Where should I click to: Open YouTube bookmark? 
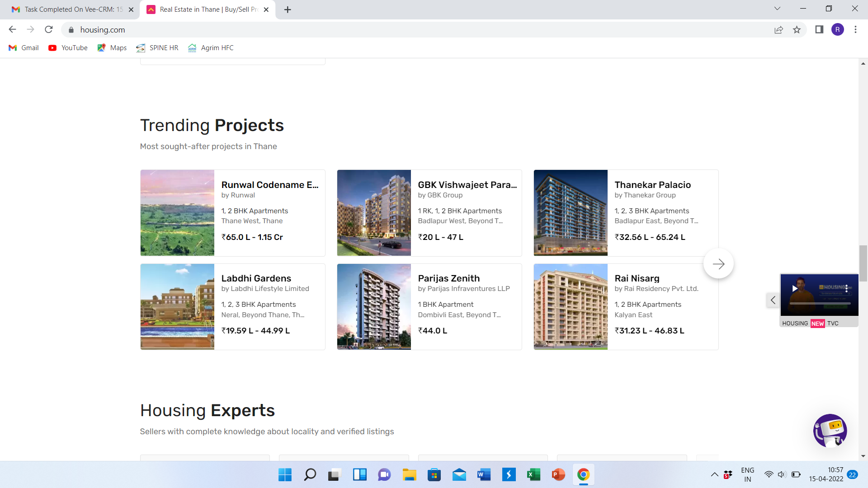[68, 48]
